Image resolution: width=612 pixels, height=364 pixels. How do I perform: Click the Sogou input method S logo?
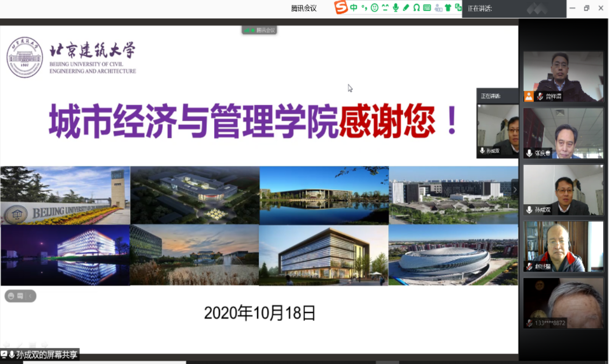pos(341,7)
